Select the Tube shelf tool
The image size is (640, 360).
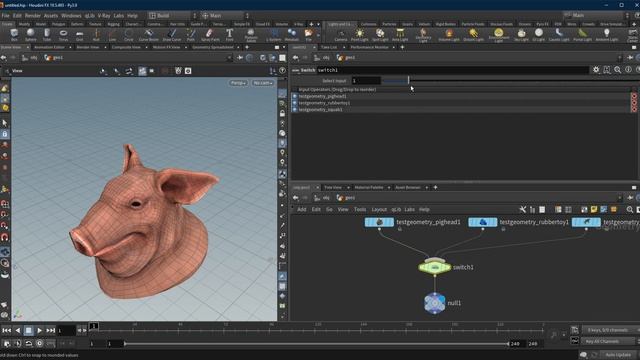(47, 35)
